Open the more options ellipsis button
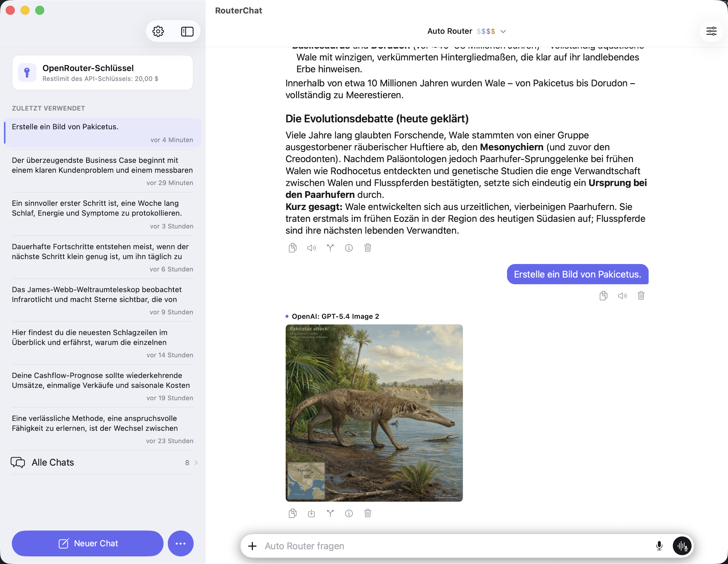728x564 pixels. 180,544
